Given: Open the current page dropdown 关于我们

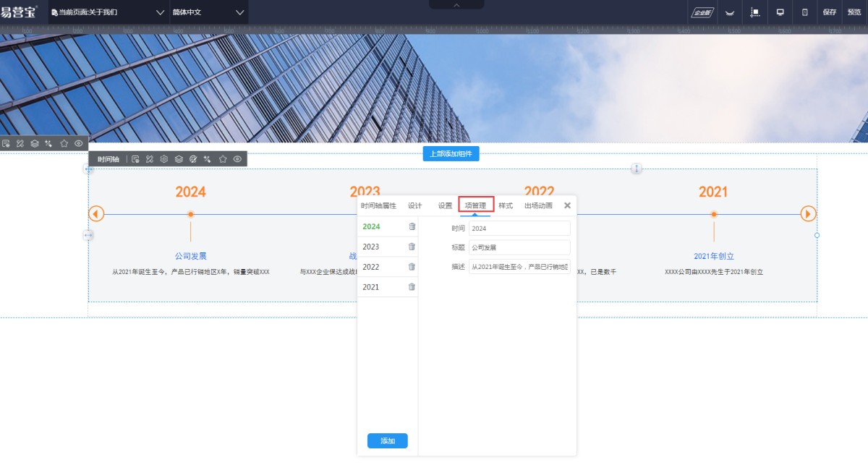Looking at the screenshot, I should tap(108, 12).
